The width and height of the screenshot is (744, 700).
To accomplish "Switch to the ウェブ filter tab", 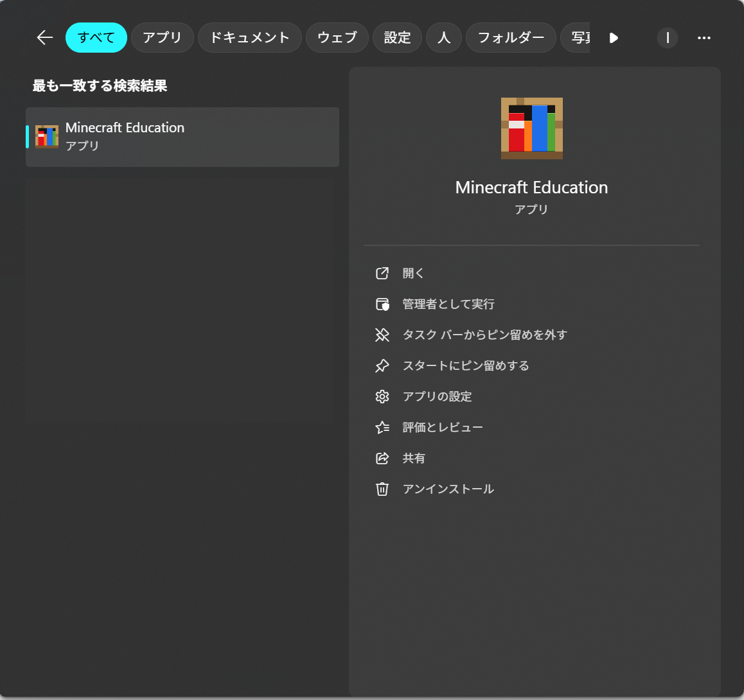I will click(337, 37).
